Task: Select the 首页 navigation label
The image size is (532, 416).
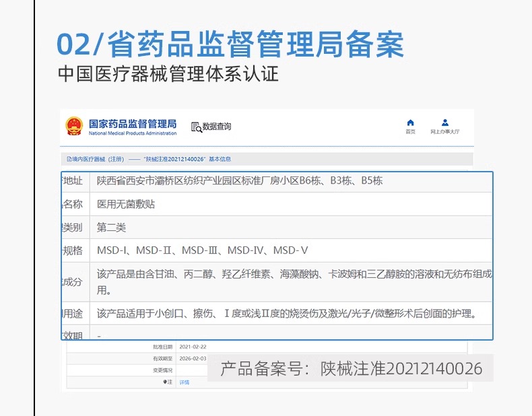Action: 410,132
